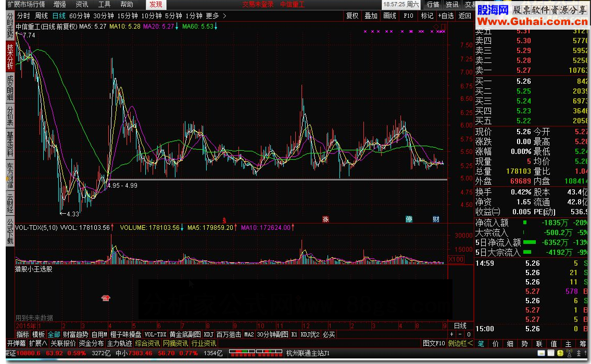The width and height of the screenshot is (591, 364).
Task: Open 技术分析 in left sidebar
Action: [x=10, y=57]
